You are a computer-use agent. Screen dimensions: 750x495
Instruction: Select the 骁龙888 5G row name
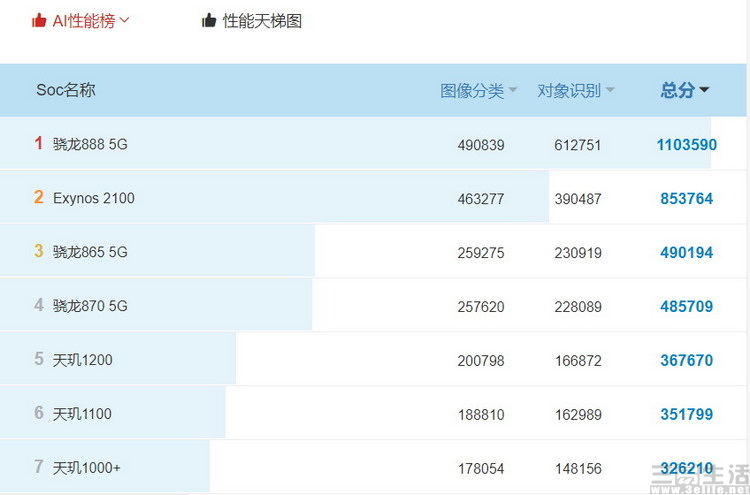[x=90, y=144]
